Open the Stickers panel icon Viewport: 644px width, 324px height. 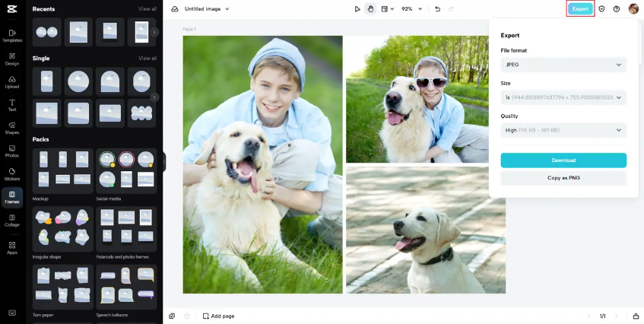click(x=12, y=173)
